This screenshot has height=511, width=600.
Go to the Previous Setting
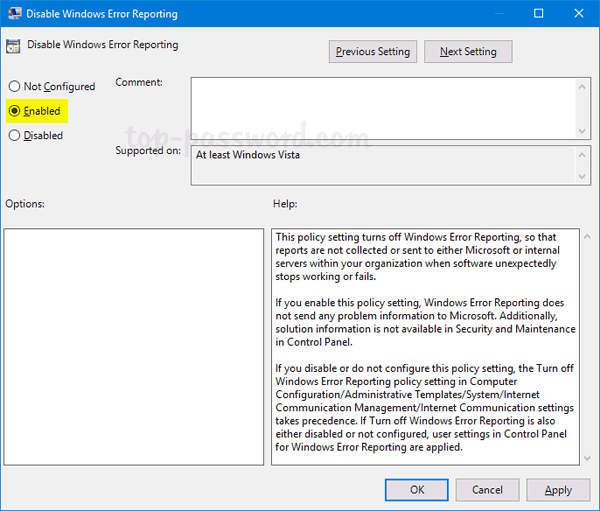(372, 52)
